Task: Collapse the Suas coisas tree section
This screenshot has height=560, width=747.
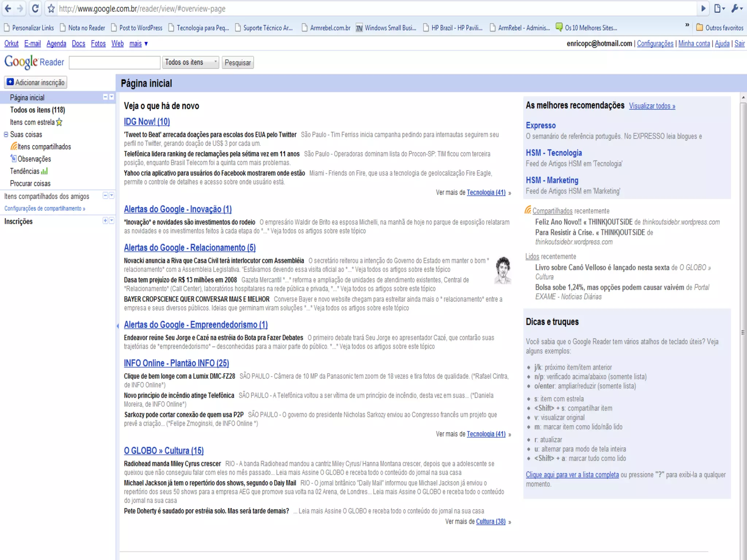Action: [x=6, y=135]
